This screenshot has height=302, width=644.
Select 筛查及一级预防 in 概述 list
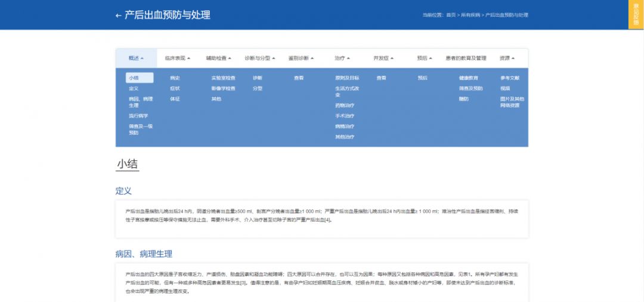point(141,130)
